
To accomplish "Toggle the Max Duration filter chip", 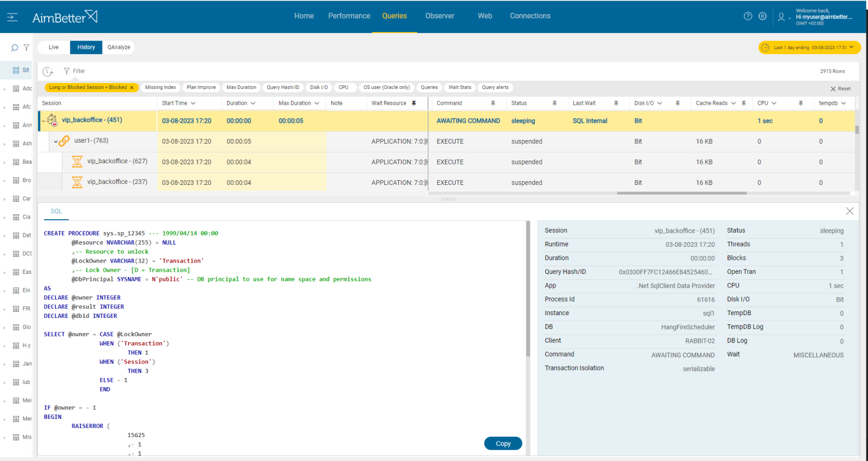I will (x=241, y=87).
